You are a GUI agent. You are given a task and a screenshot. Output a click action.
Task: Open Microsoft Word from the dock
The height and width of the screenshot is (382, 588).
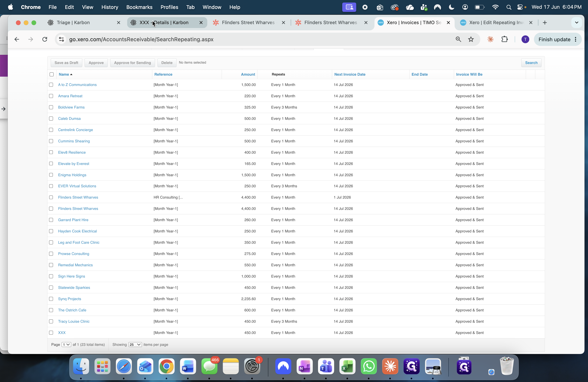click(x=188, y=366)
